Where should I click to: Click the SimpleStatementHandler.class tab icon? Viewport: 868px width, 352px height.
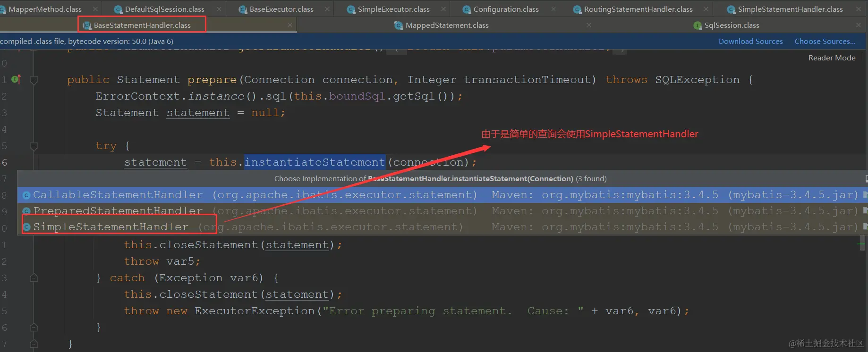(731, 9)
